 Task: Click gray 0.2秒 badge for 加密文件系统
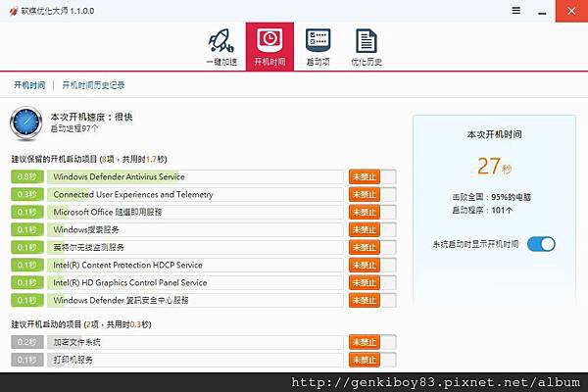click(x=27, y=342)
